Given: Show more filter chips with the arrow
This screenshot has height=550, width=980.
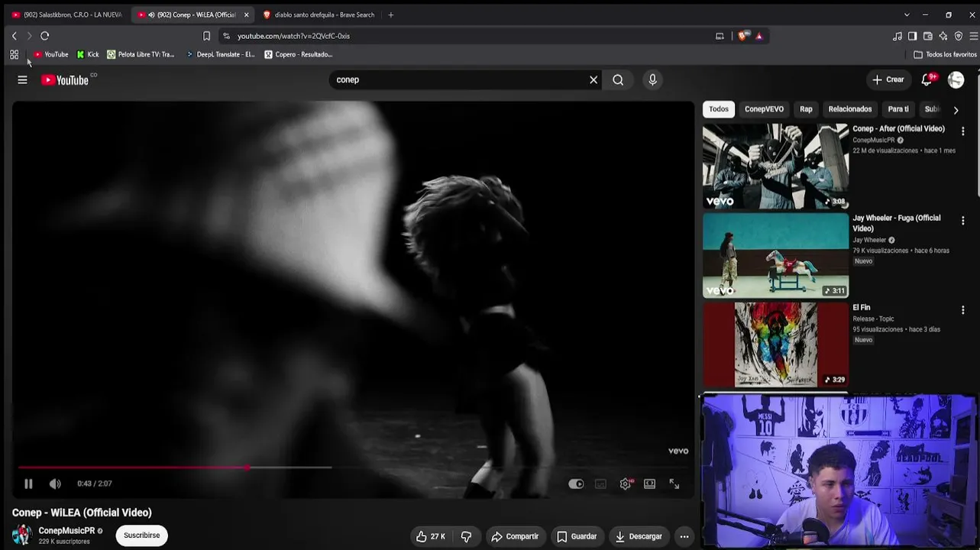Looking at the screenshot, I should [956, 110].
